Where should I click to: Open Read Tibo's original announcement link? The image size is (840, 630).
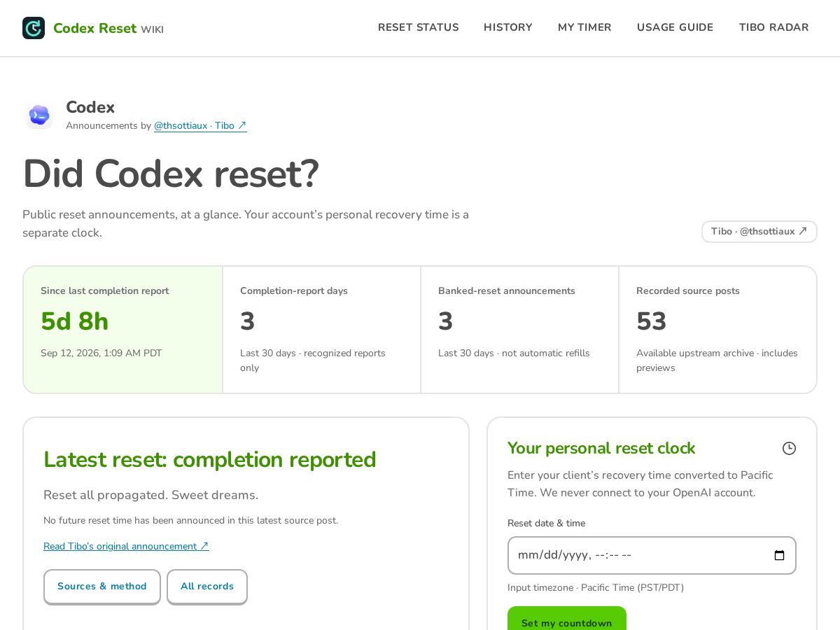[126, 546]
